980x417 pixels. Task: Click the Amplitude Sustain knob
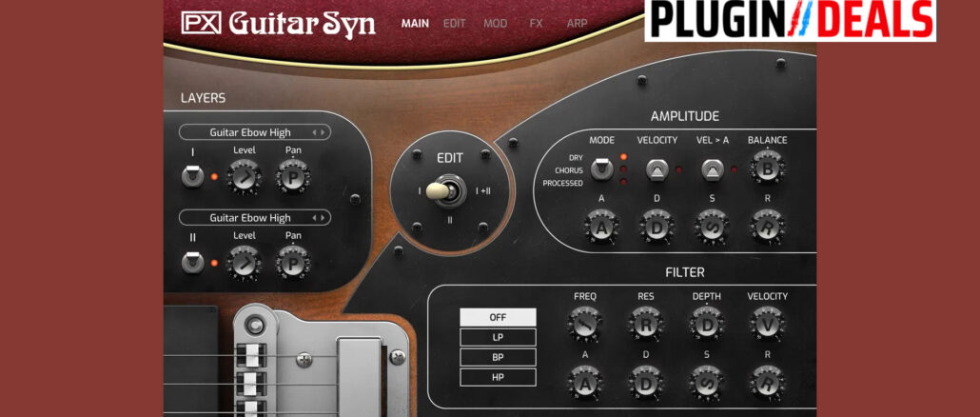pyautogui.click(x=712, y=228)
